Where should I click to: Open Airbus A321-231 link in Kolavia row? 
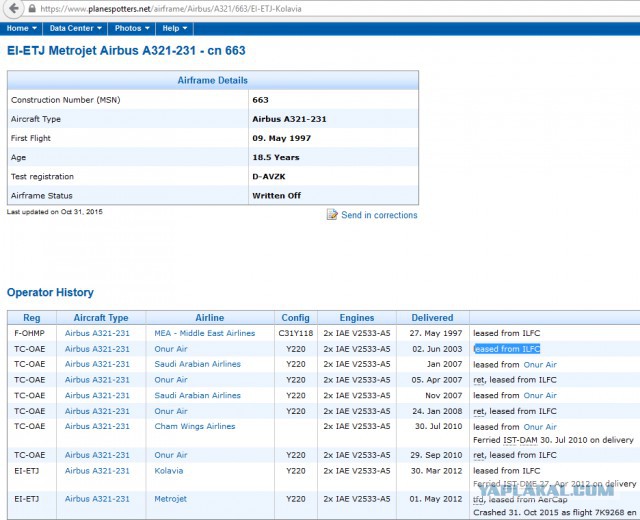click(97, 471)
